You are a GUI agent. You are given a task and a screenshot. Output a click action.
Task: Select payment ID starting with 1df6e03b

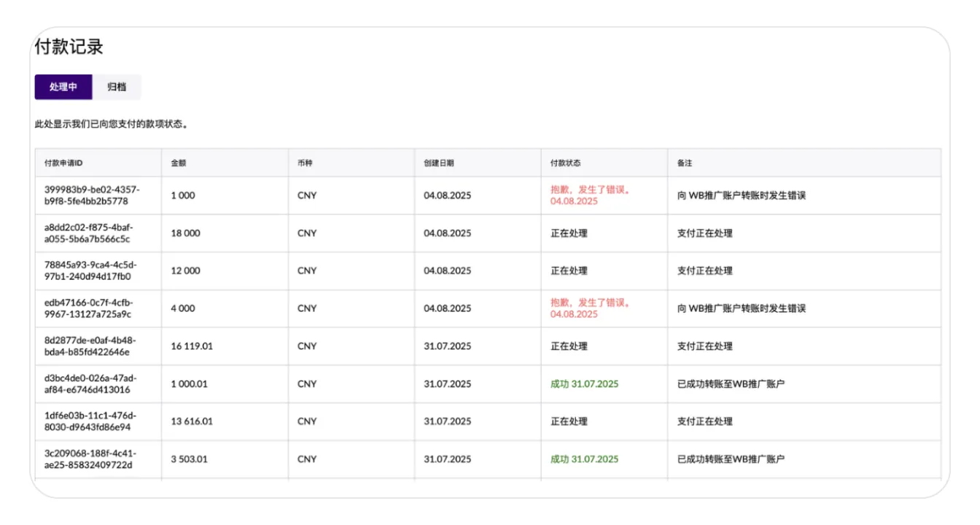point(92,421)
